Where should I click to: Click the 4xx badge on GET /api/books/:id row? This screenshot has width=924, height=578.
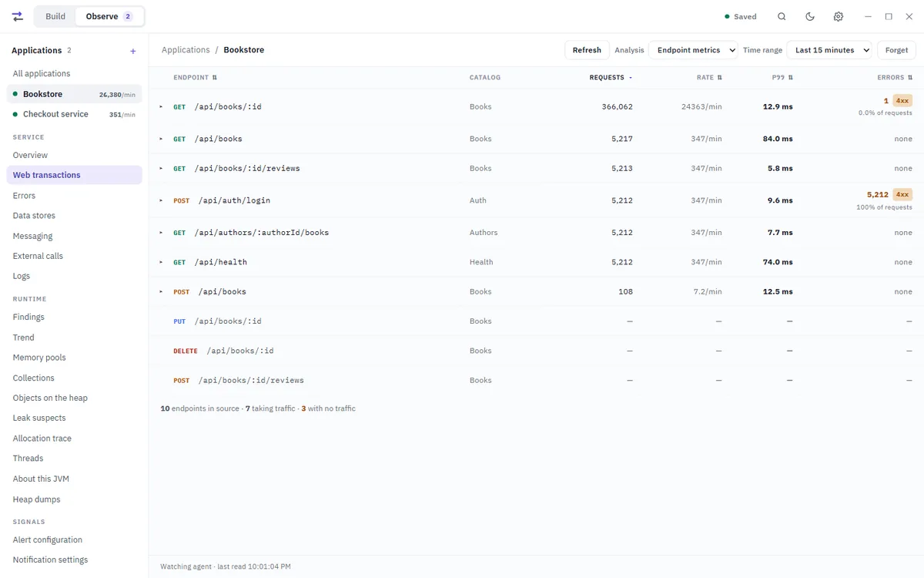[x=902, y=101]
